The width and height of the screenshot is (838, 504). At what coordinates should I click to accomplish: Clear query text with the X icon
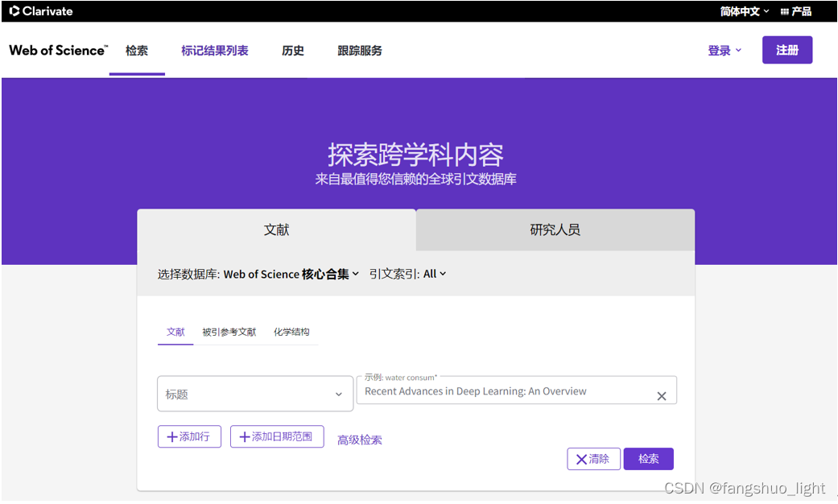[x=662, y=396]
